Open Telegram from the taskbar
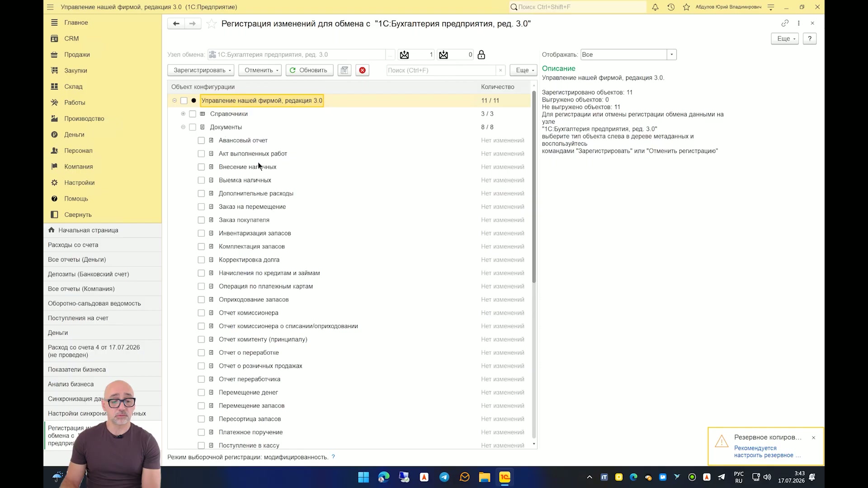This screenshot has height=488, width=868. [444, 477]
